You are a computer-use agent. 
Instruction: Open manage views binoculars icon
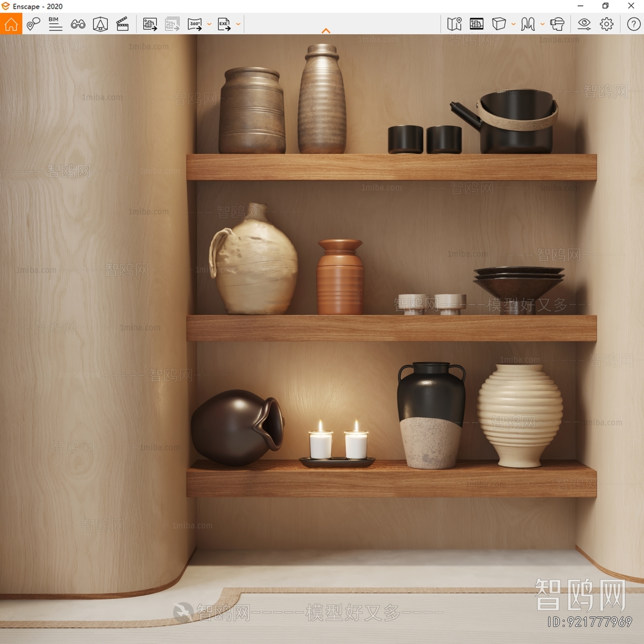(x=78, y=24)
